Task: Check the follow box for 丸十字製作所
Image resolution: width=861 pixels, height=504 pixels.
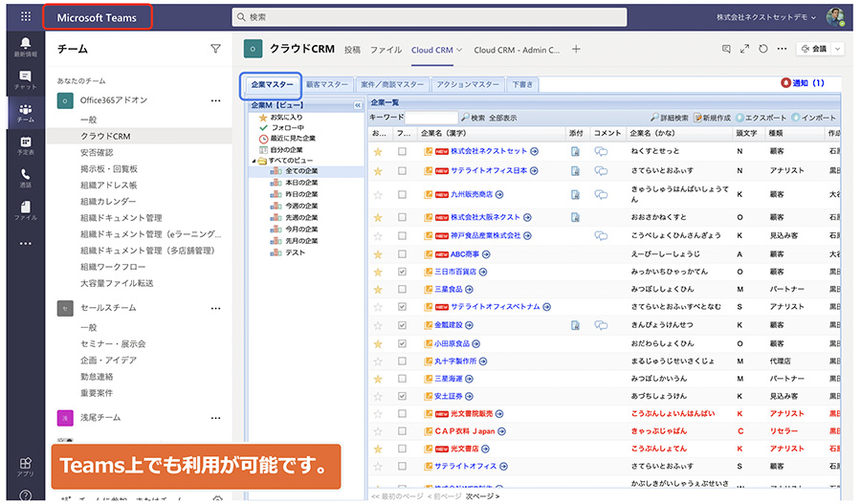Action: pos(402,361)
